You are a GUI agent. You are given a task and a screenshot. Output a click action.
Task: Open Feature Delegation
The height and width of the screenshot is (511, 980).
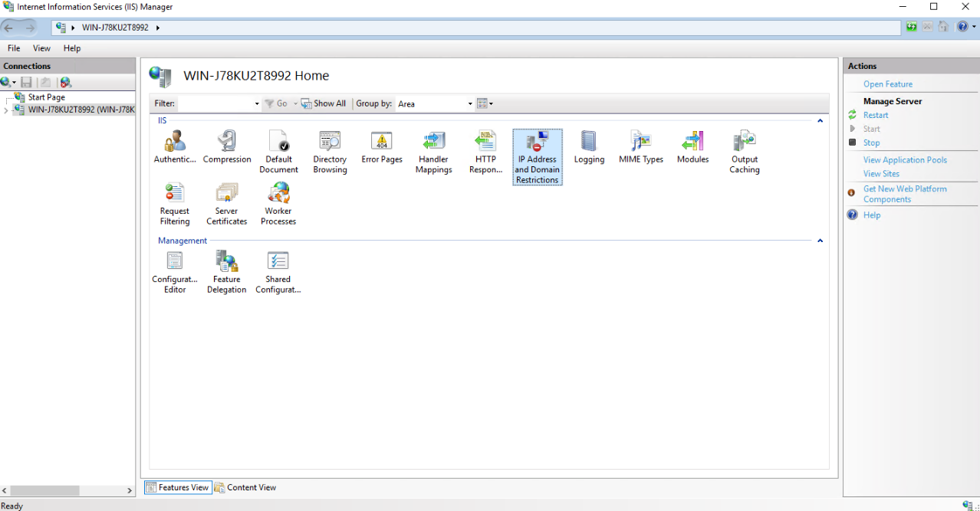pyautogui.click(x=227, y=272)
